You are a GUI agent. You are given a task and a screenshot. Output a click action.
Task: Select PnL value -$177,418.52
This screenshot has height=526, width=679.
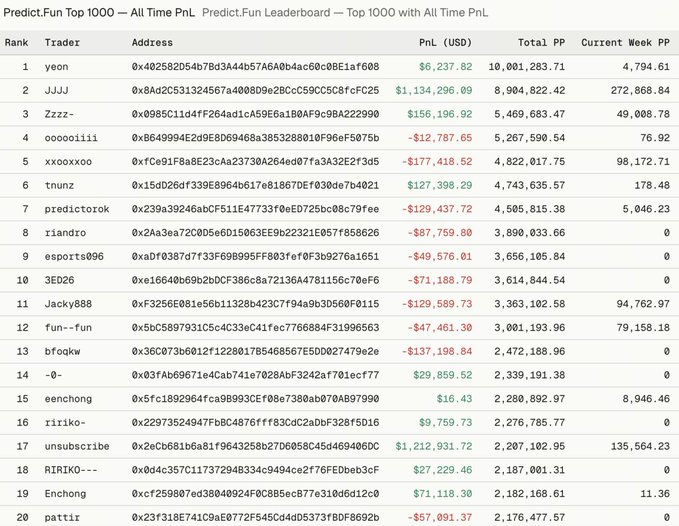point(436,162)
